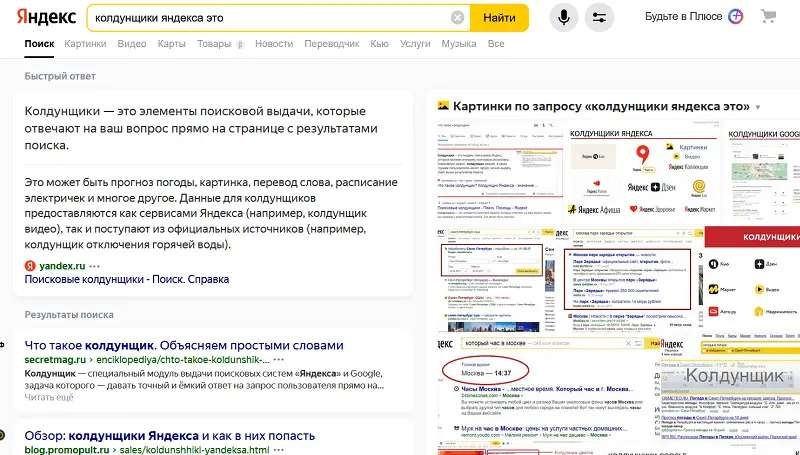The image size is (800, 455).
Task: Open the shopping cart icon
Action: coord(768,16)
